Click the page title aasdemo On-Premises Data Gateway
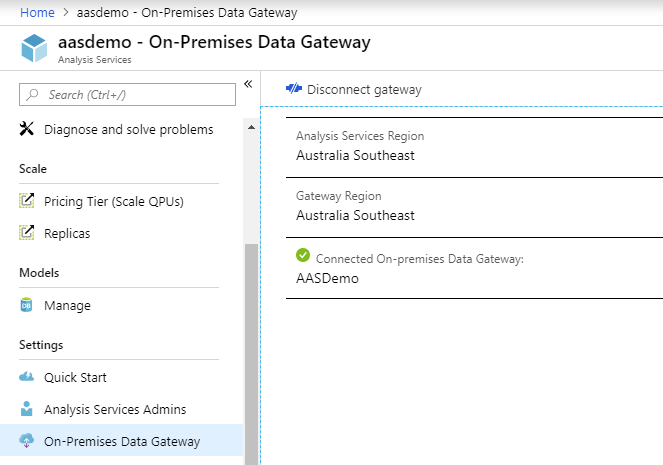 pos(214,42)
